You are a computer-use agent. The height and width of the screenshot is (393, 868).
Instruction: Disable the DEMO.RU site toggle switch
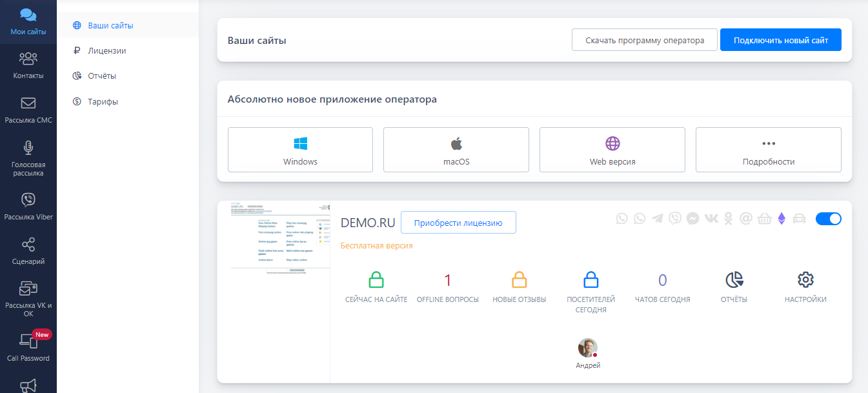(x=828, y=219)
